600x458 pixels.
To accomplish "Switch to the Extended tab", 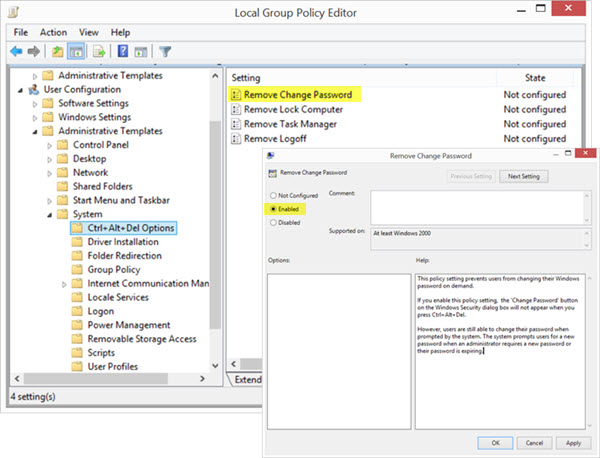I will (246, 380).
